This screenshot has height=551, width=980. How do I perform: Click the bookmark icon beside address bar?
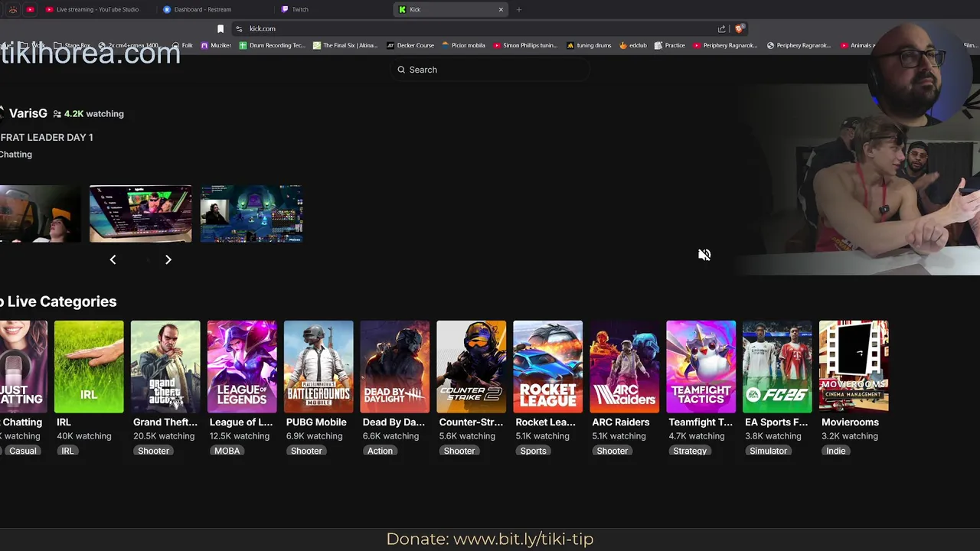[220, 28]
